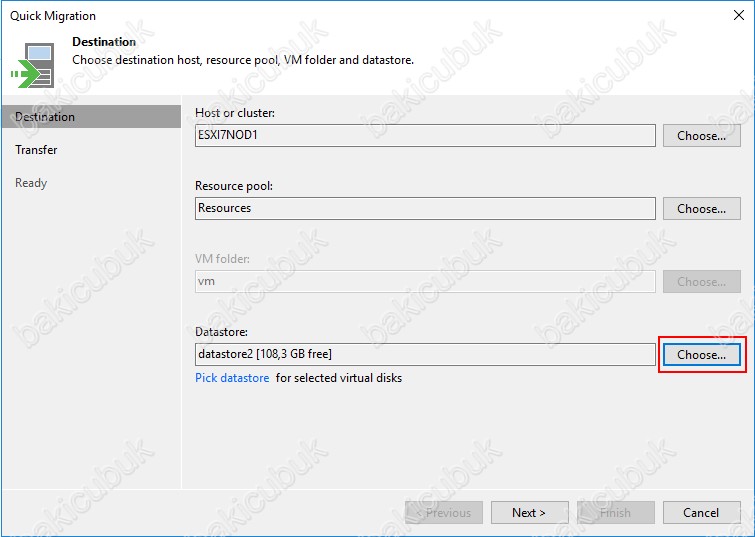This screenshot has height=537, width=755.
Task: Choose a resource pool
Action: [x=702, y=209]
